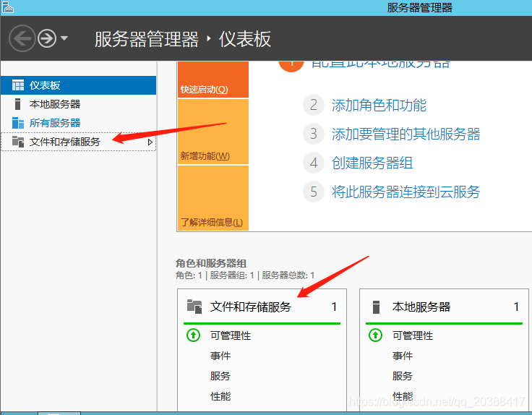
Task: Click green status icon in 文件和存储服务 tile
Action: click(x=193, y=335)
